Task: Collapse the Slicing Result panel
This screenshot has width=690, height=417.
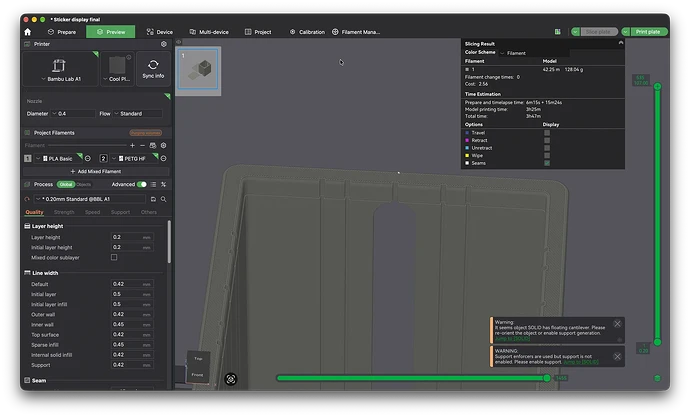Action: 620,43
